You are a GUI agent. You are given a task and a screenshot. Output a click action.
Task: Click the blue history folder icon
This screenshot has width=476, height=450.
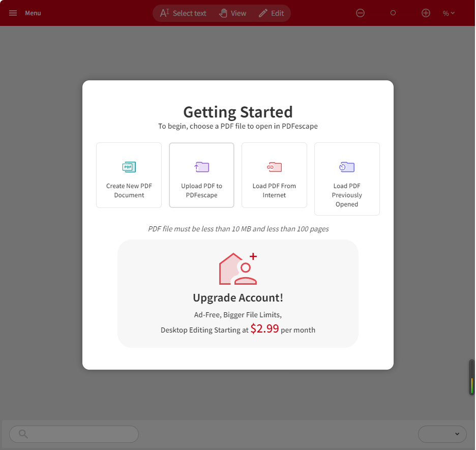[347, 167]
